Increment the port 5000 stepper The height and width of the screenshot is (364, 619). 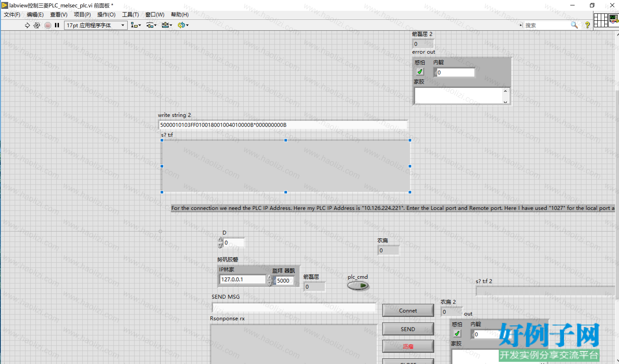[x=270, y=277]
